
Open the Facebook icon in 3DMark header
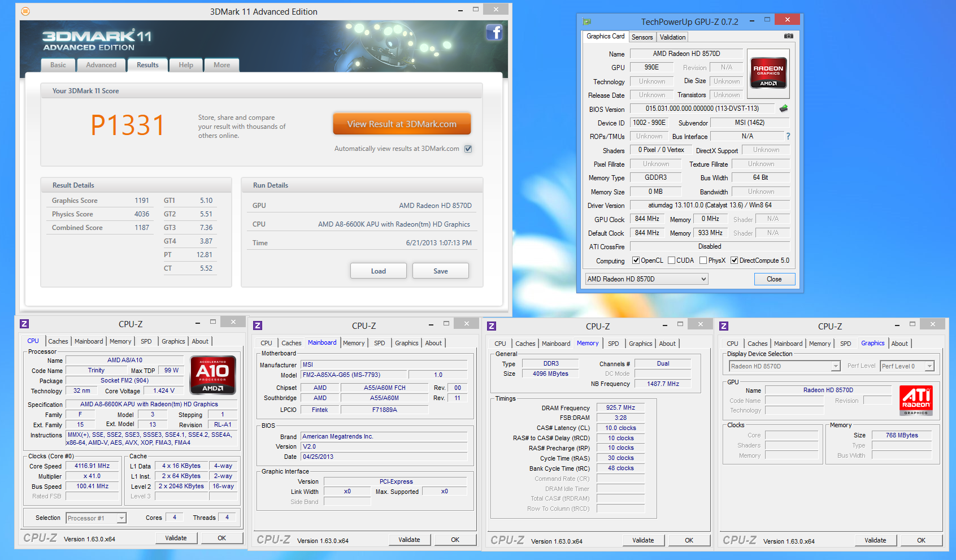(494, 33)
